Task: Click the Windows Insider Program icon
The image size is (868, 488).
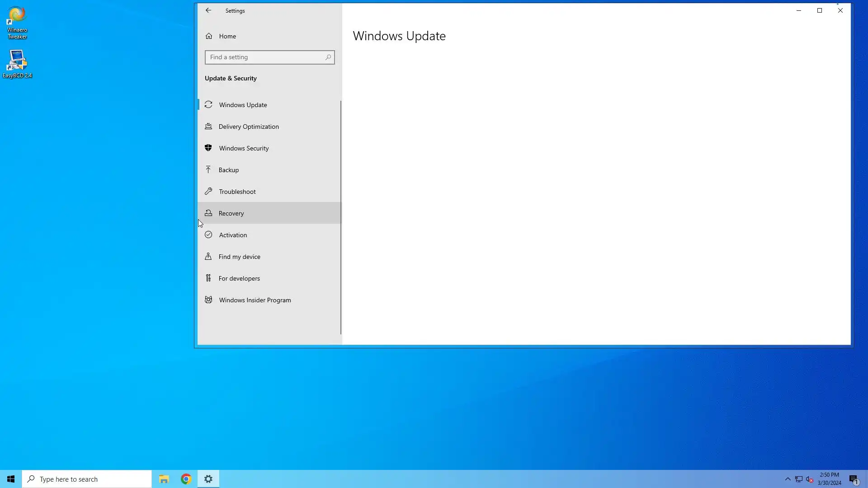Action: (x=208, y=300)
